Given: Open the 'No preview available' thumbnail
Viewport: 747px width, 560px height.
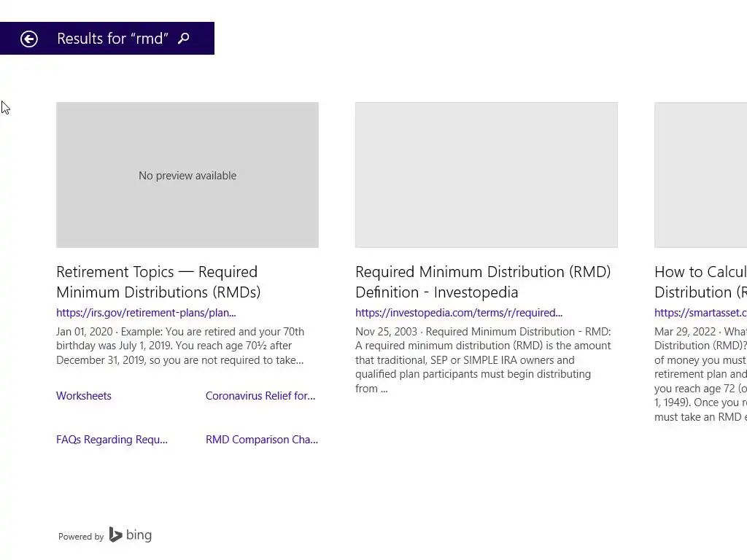Looking at the screenshot, I should pos(187,175).
